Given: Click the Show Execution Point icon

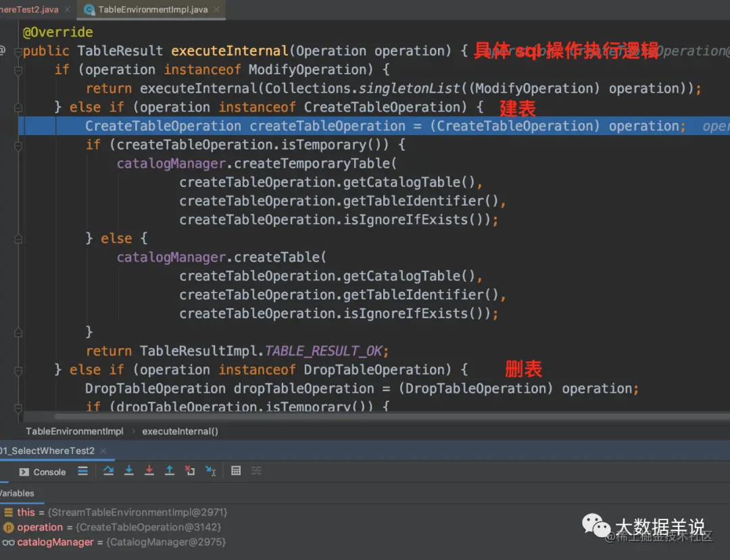Looking at the screenshot, I should [x=83, y=471].
